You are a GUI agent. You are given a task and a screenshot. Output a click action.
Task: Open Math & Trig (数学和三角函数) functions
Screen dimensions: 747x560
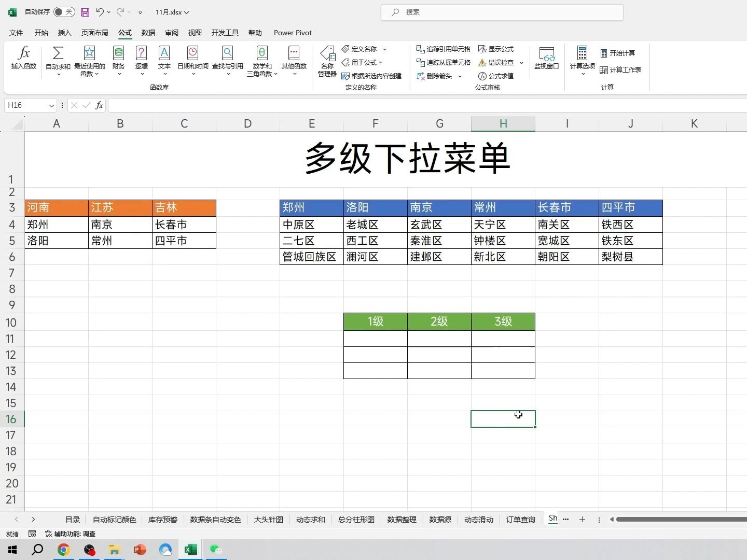tap(262, 61)
